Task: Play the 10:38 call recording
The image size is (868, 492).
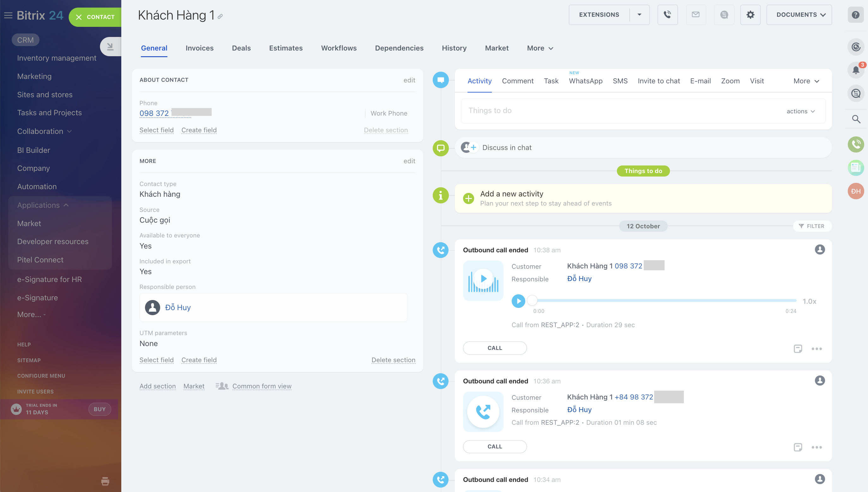Action: point(518,301)
